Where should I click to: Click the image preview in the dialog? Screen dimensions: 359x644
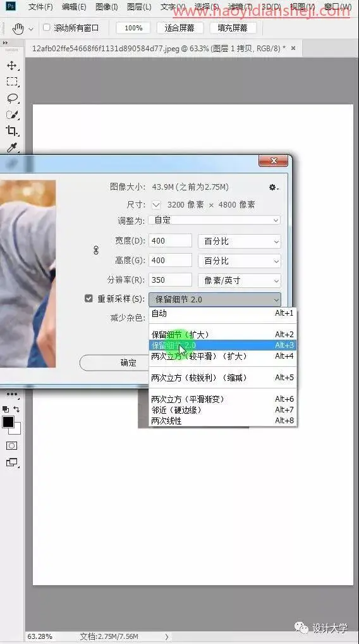27,273
